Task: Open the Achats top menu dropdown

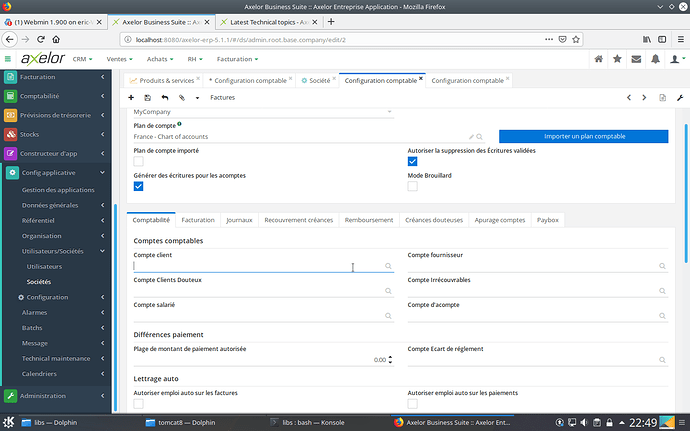Action: 160,59
